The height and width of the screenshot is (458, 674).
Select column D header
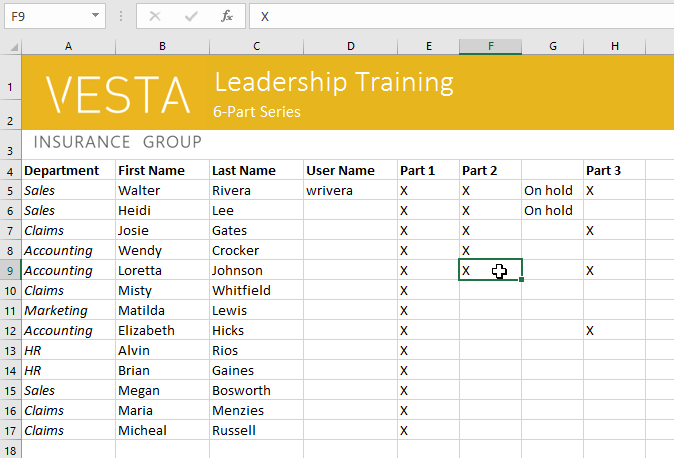(x=350, y=47)
